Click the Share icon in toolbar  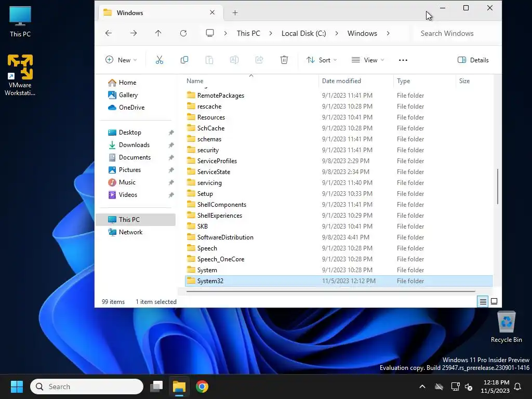tap(259, 60)
